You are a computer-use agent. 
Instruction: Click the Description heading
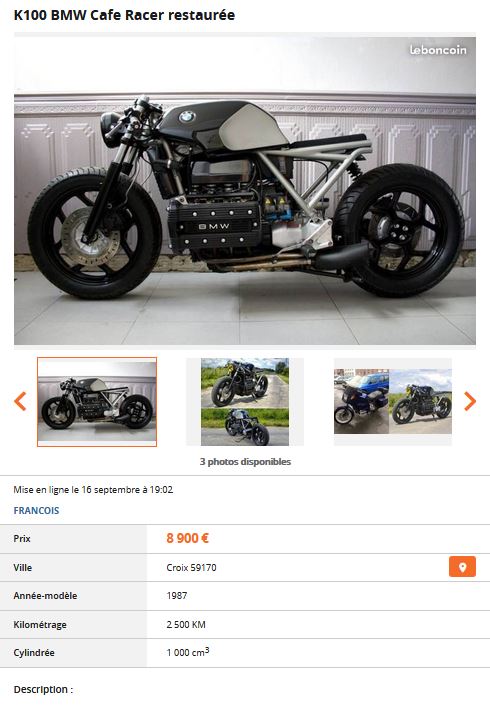coord(43,689)
